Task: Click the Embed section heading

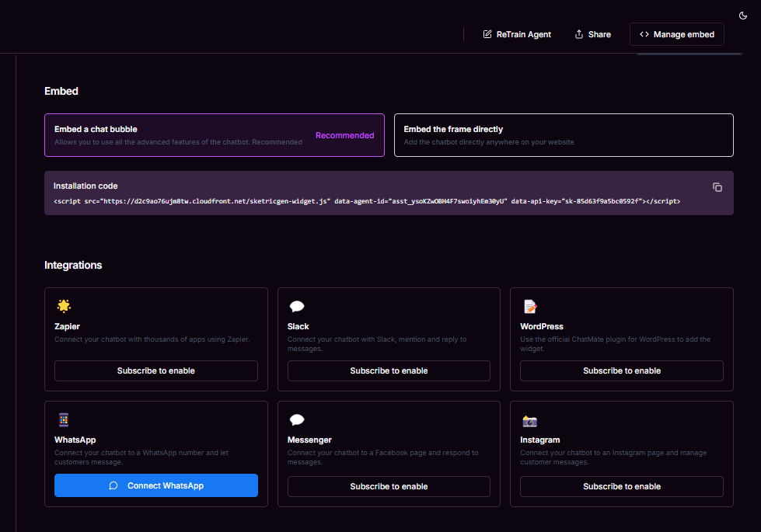Action: point(61,91)
